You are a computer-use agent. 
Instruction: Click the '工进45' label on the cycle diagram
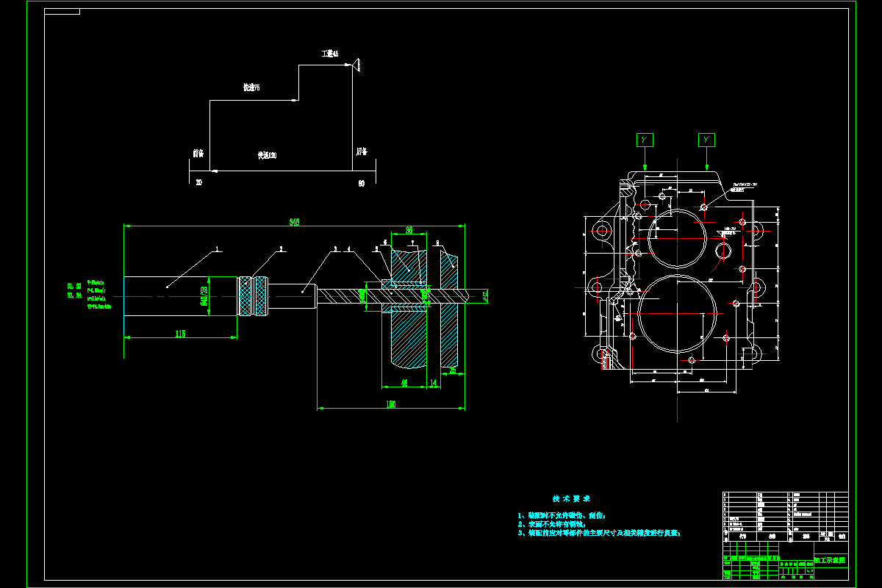(329, 54)
